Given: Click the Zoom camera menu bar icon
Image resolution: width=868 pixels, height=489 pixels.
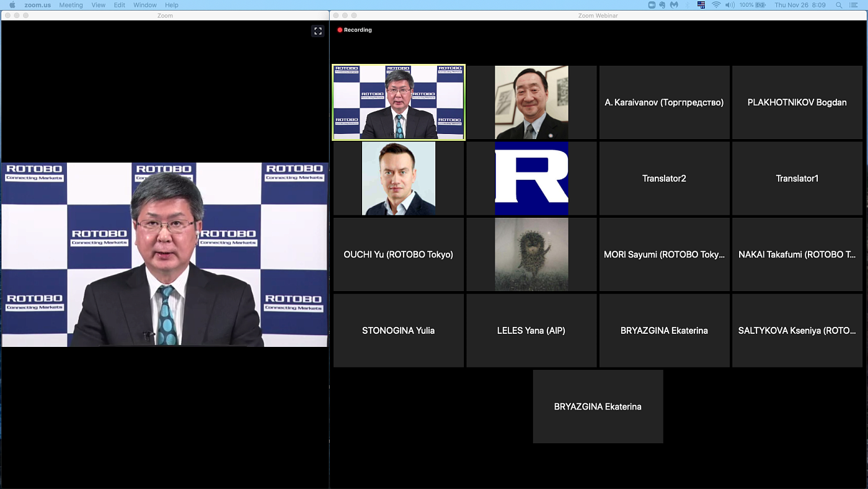Looking at the screenshot, I should pyautogui.click(x=652, y=5).
